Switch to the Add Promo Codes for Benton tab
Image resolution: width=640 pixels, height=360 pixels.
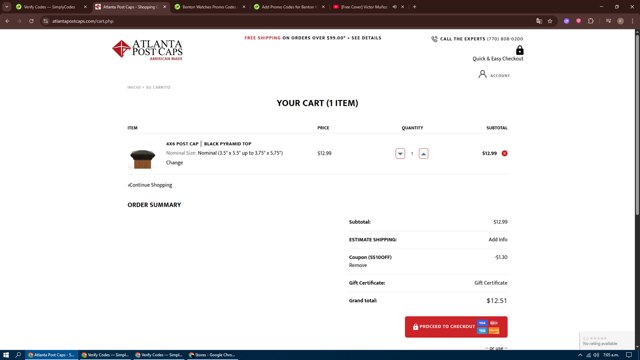[288, 7]
